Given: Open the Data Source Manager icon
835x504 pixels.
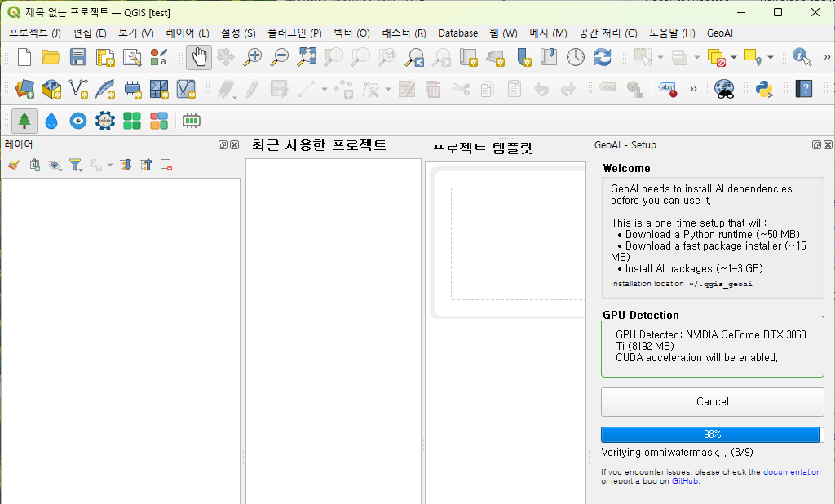Looking at the screenshot, I should coord(24,89).
